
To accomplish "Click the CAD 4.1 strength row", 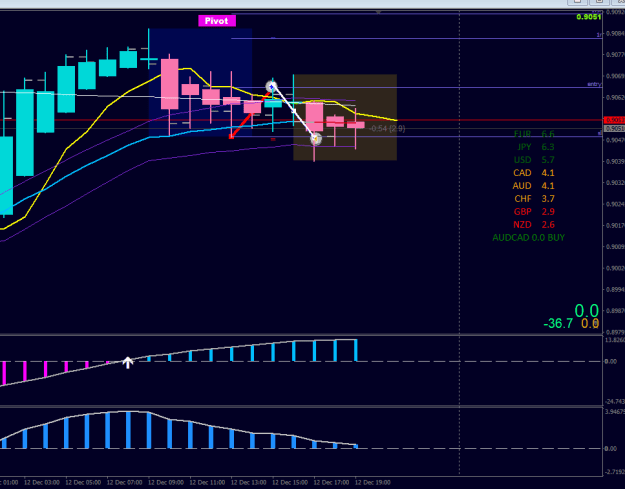I will tap(534, 173).
